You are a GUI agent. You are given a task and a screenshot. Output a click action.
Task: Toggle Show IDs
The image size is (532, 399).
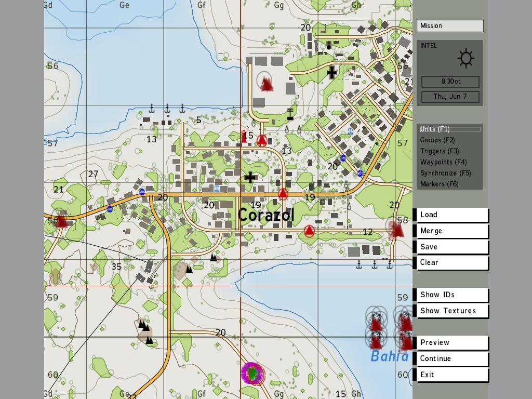coord(453,295)
